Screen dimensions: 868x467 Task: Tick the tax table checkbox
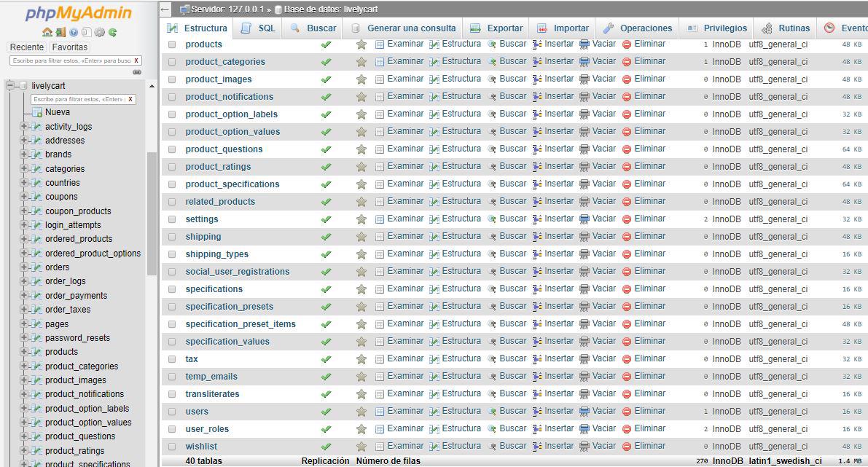(172, 359)
